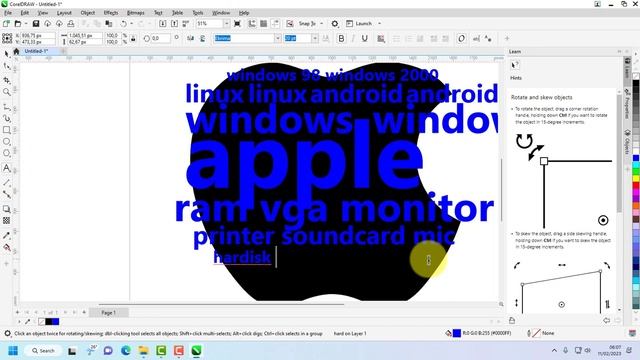Toggle Bold formatting

pyautogui.click(x=341, y=38)
